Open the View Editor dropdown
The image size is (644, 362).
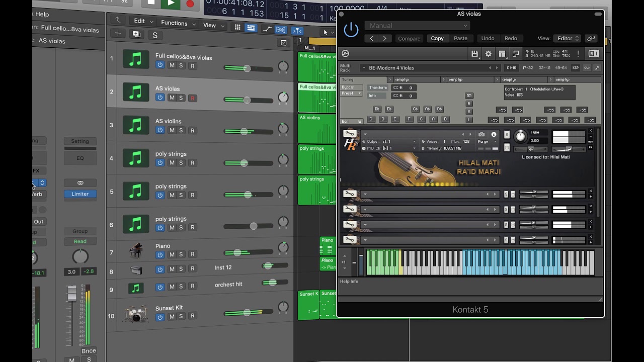[x=568, y=38]
